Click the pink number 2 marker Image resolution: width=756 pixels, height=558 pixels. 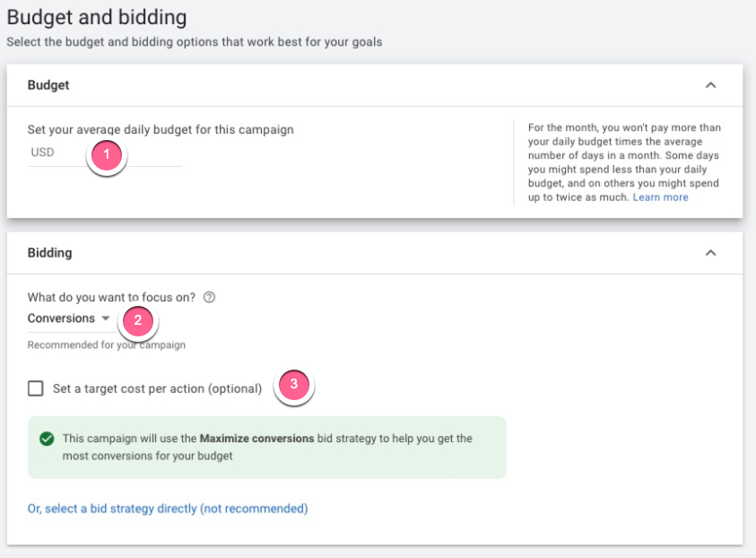(x=136, y=318)
